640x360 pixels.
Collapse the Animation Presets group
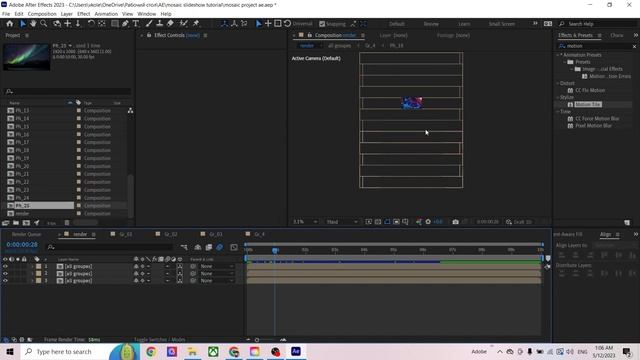(x=558, y=55)
